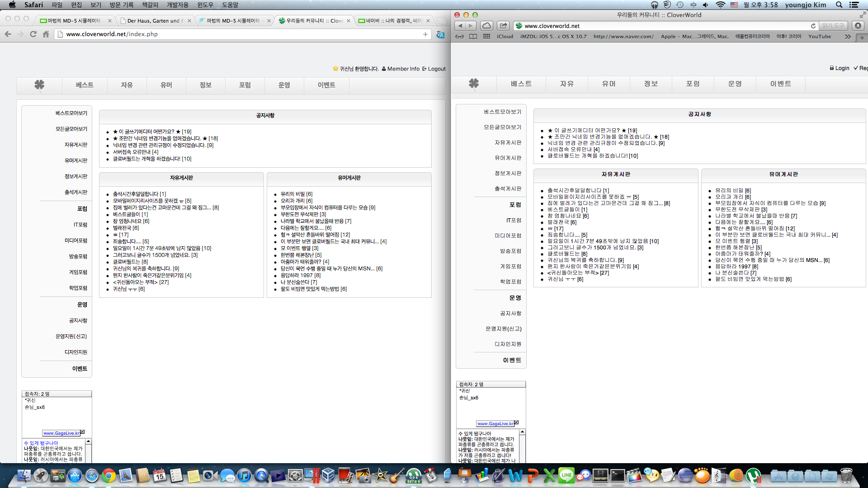Screen dimensions: 868x488
Task: Click clover logo in left site navigation
Action: pyautogui.click(x=39, y=84)
